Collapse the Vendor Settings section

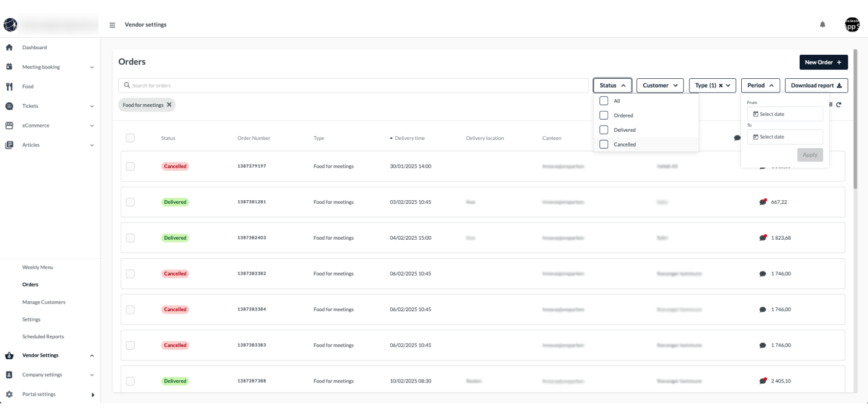point(92,355)
